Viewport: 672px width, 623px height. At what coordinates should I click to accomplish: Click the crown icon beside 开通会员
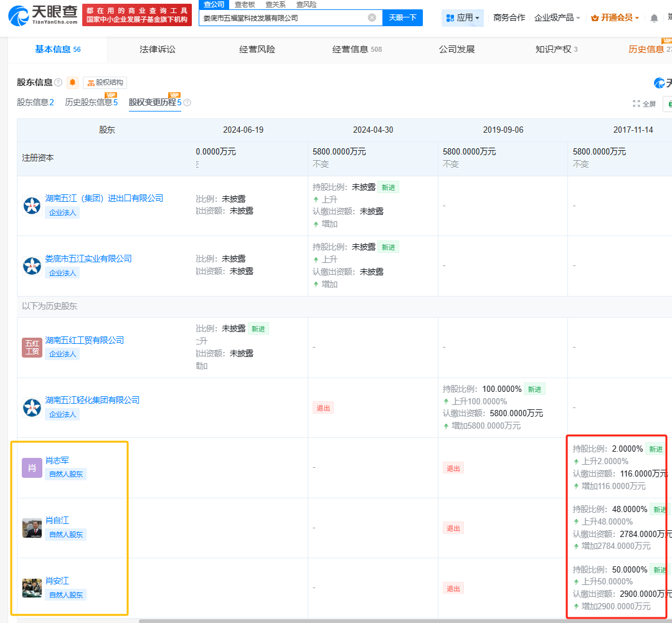coord(595,18)
